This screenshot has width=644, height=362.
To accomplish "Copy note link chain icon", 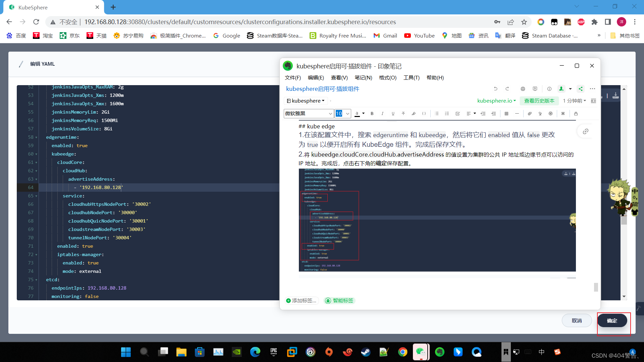I will [586, 131].
